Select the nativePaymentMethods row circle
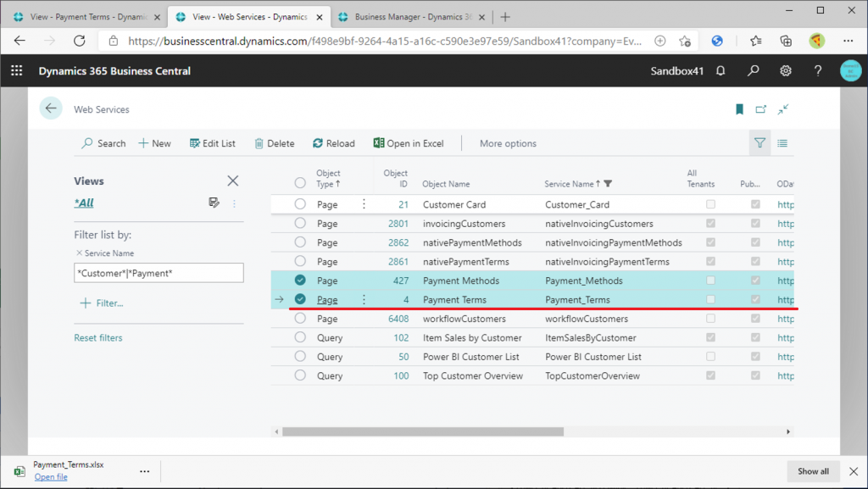 300,242
